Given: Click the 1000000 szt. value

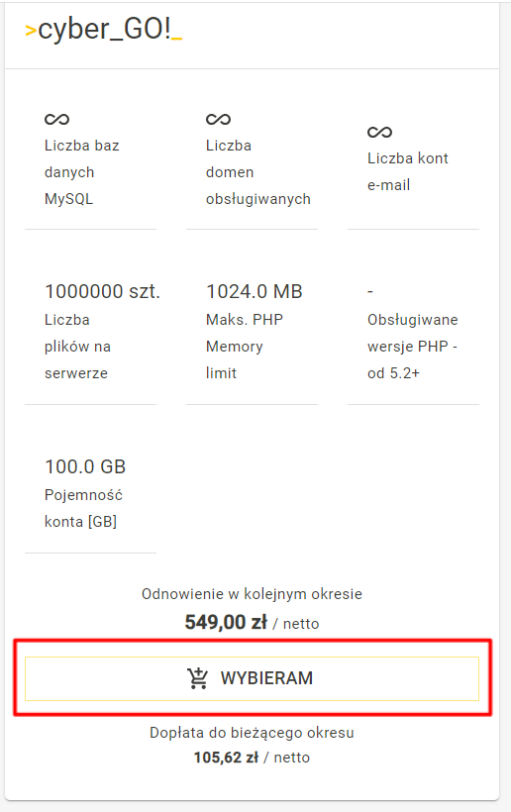Looking at the screenshot, I should (x=103, y=291).
